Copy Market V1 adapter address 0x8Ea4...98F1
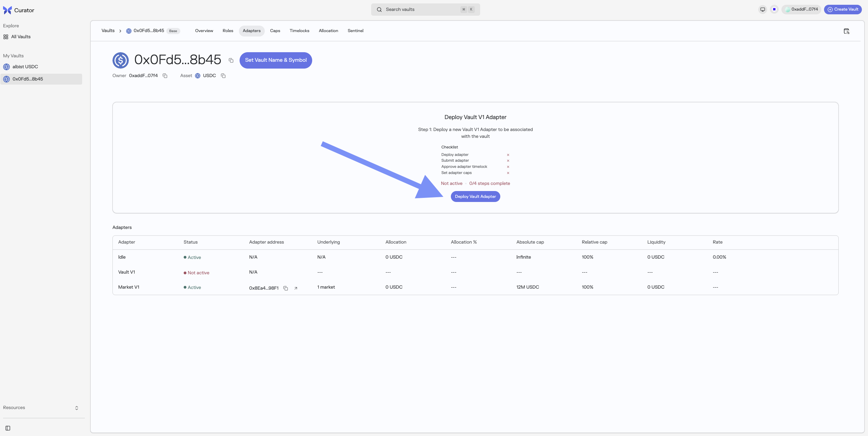The height and width of the screenshot is (436, 868). click(286, 288)
